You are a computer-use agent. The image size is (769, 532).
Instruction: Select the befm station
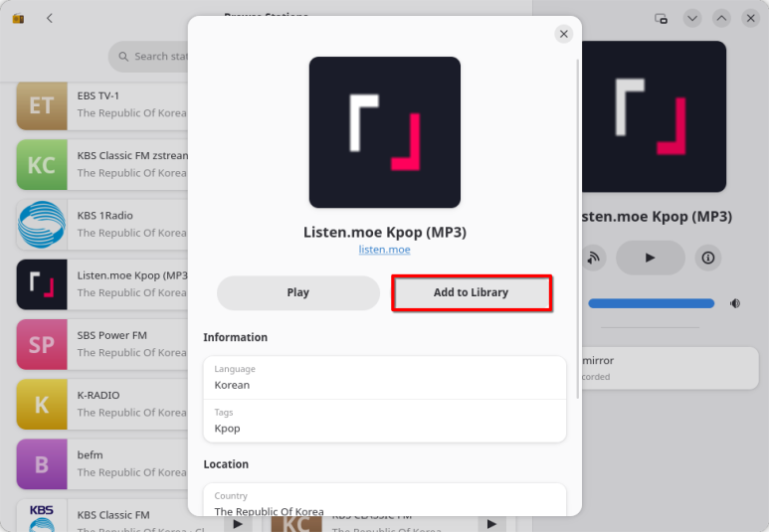coord(102,463)
